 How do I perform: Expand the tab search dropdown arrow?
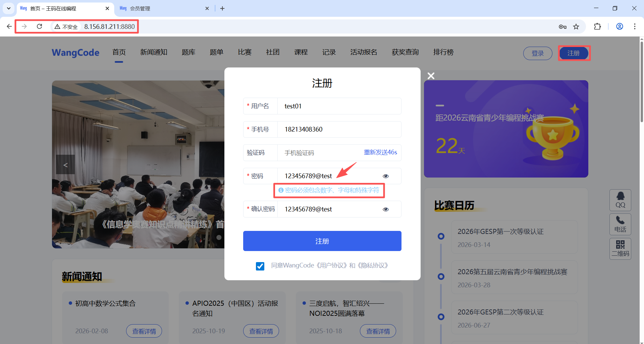coord(9,8)
